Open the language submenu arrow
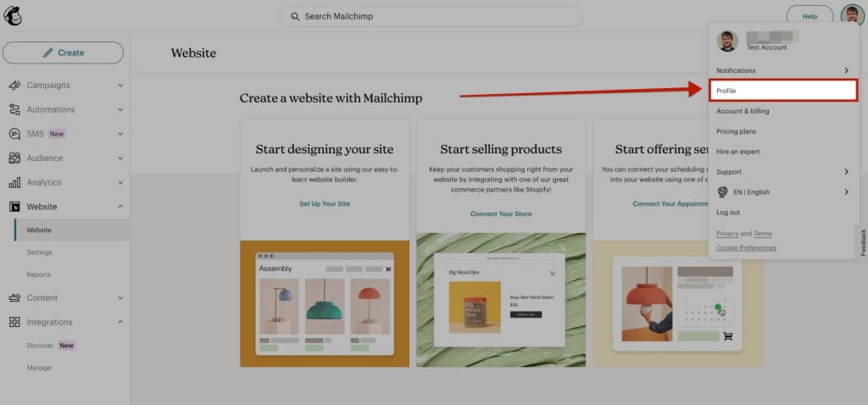 (x=847, y=192)
